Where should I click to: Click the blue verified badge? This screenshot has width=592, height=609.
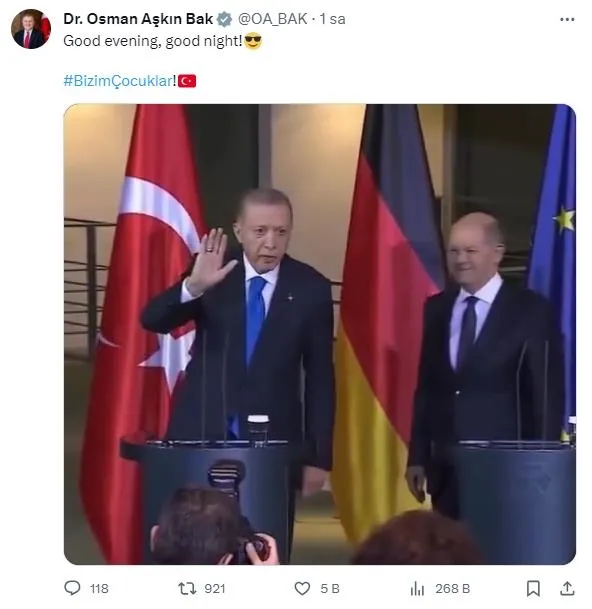[x=224, y=19]
